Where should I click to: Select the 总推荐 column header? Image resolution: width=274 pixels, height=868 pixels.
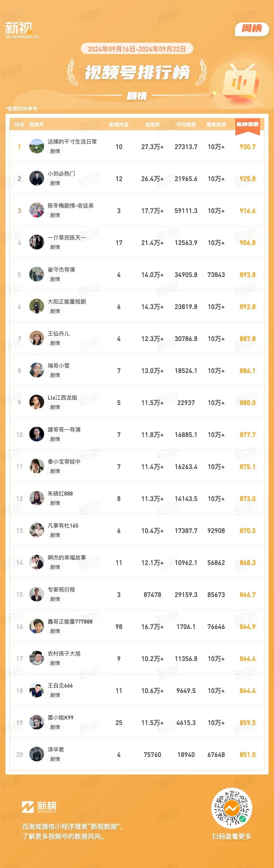152,125
